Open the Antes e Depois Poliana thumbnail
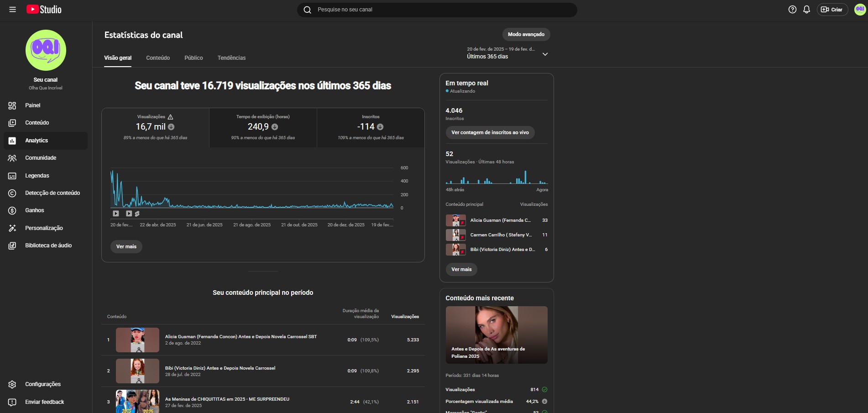 click(x=496, y=335)
